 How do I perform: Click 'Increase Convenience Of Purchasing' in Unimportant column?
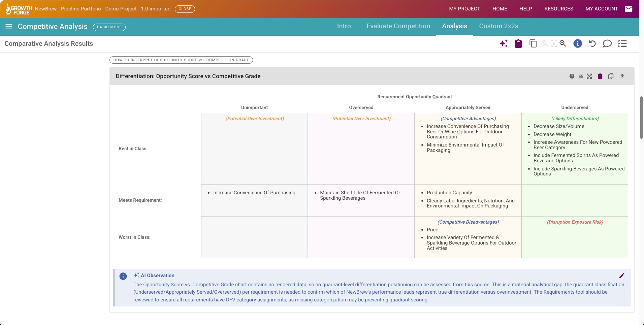coord(254,193)
